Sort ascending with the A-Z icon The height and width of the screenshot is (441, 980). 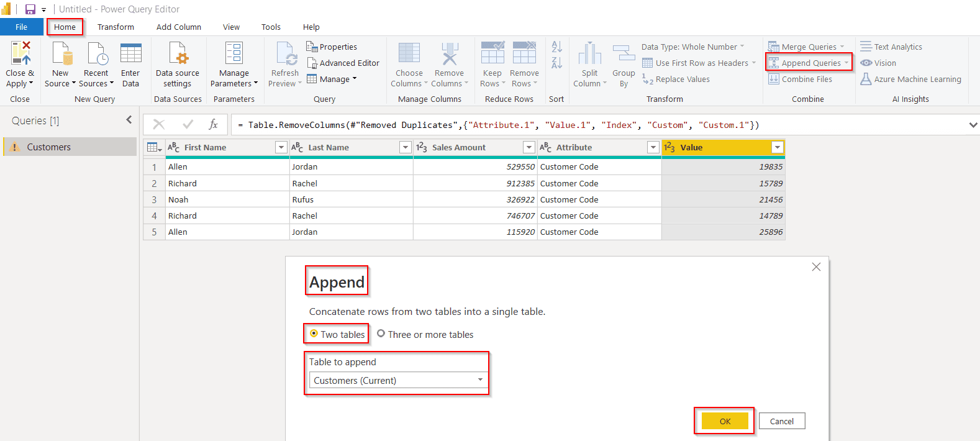pos(557,47)
